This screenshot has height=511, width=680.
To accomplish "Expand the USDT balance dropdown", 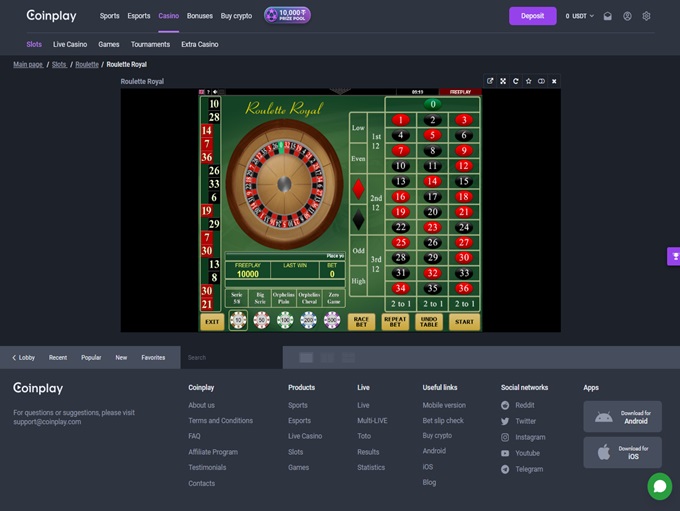I will pyautogui.click(x=580, y=16).
